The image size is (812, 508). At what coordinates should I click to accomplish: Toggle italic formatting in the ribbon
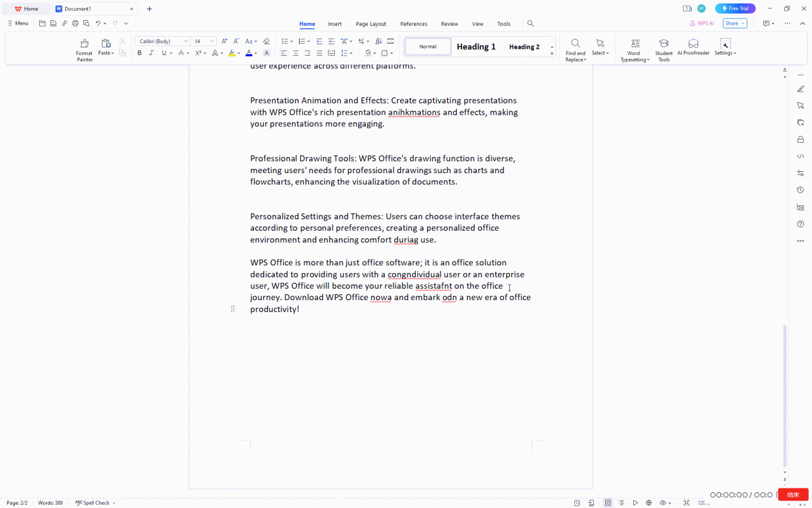[151, 52]
